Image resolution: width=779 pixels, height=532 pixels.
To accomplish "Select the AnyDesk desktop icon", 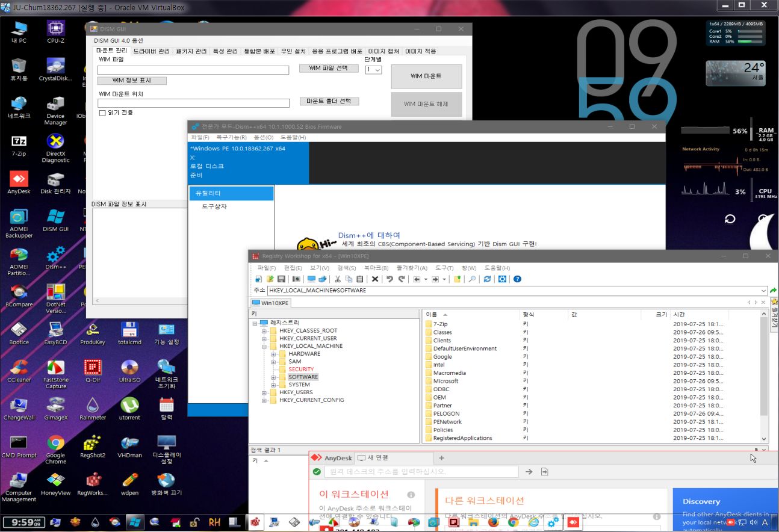I will click(19, 183).
